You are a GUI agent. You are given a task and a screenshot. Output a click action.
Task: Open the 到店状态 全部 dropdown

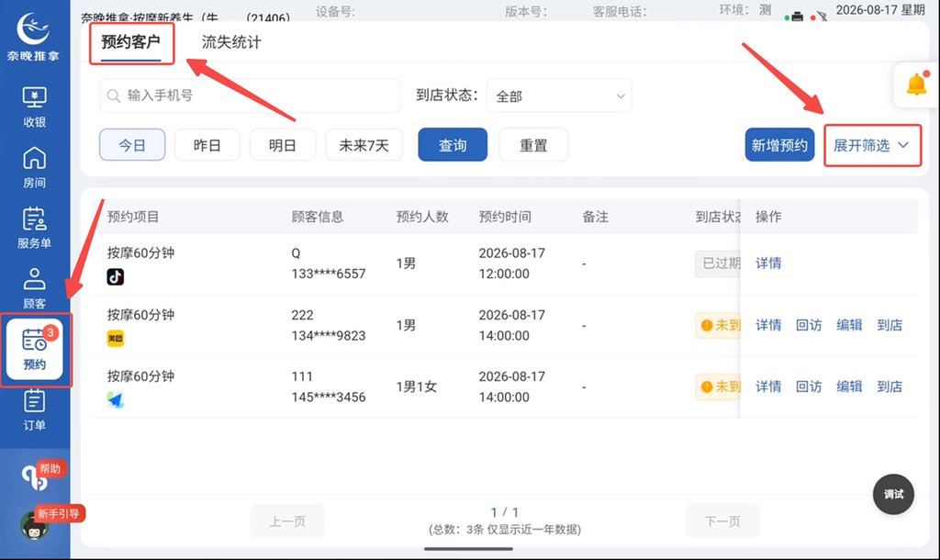click(559, 95)
